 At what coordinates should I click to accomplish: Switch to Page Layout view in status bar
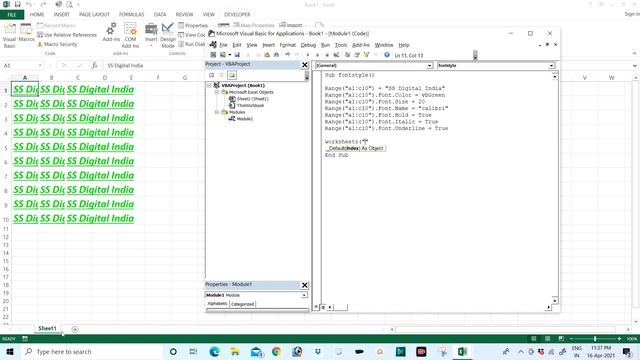[547, 339]
